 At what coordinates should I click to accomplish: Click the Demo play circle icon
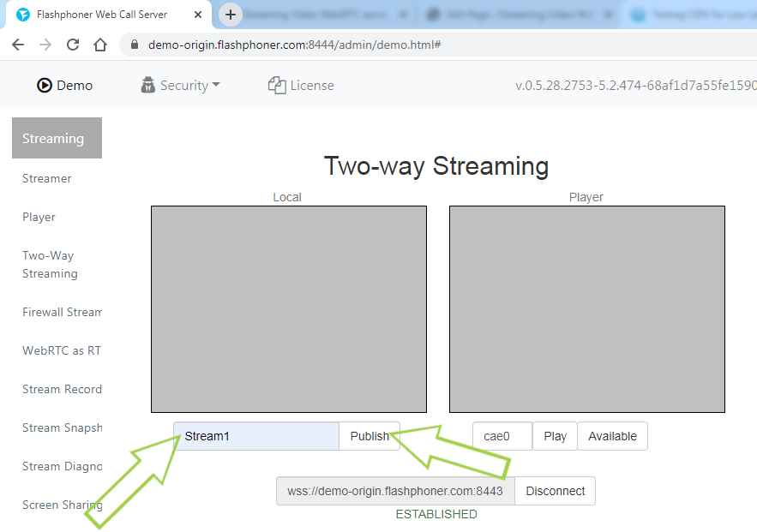45,86
